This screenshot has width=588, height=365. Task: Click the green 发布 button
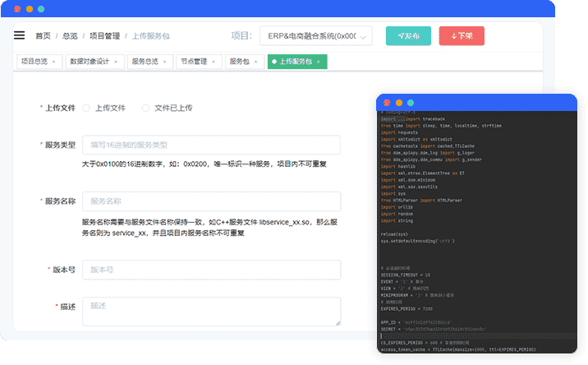click(408, 36)
